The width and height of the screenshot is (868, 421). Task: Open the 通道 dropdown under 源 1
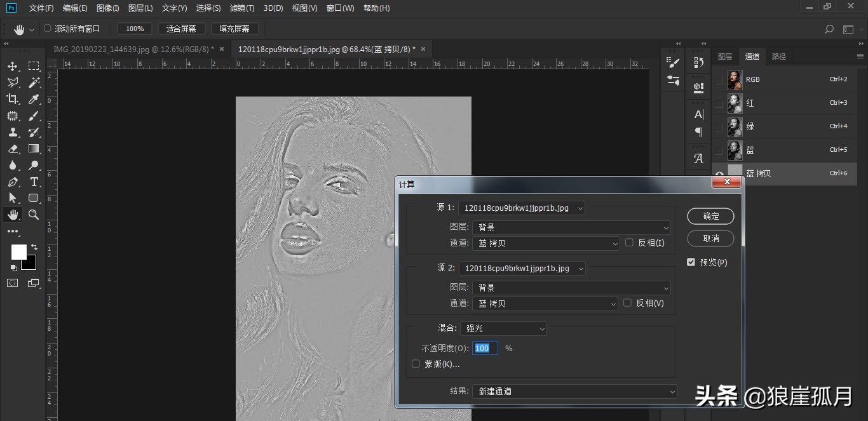[546, 243]
